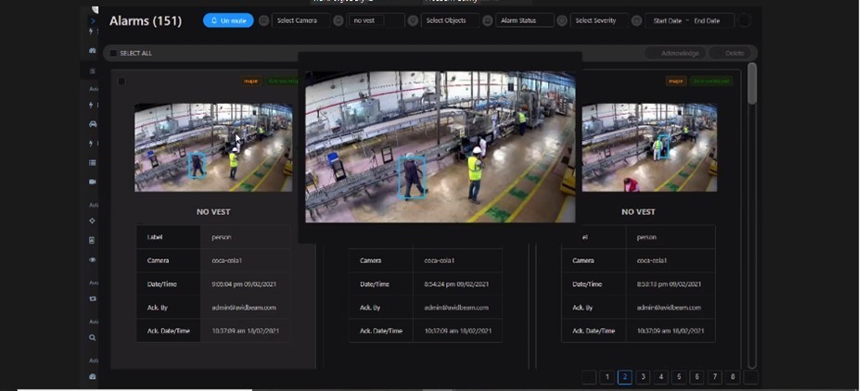This screenshot has width=868, height=391.
Task: Open the Select Severity dropdown
Action: [x=599, y=20]
